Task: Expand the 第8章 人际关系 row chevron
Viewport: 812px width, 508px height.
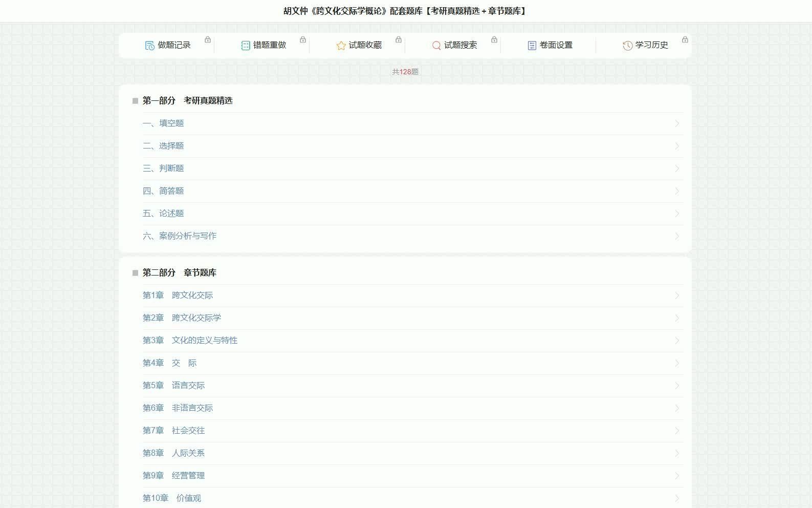Action: point(677,453)
